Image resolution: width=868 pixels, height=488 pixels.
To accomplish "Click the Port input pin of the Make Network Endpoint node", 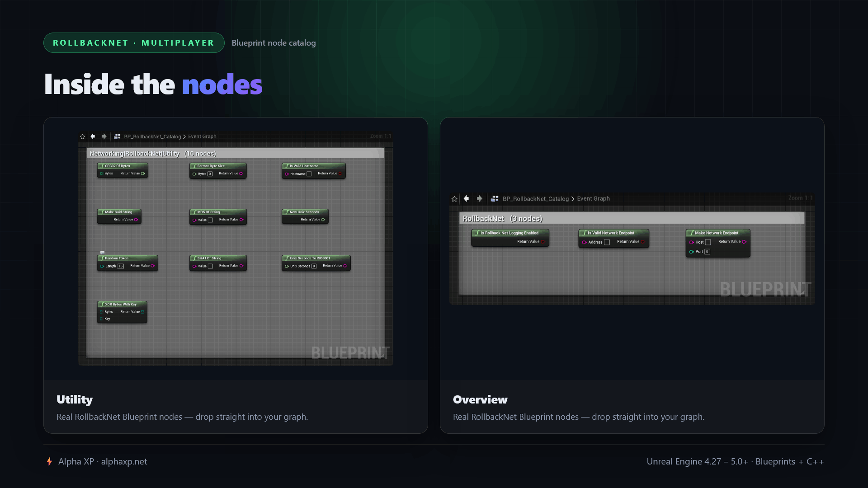I will click(691, 252).
